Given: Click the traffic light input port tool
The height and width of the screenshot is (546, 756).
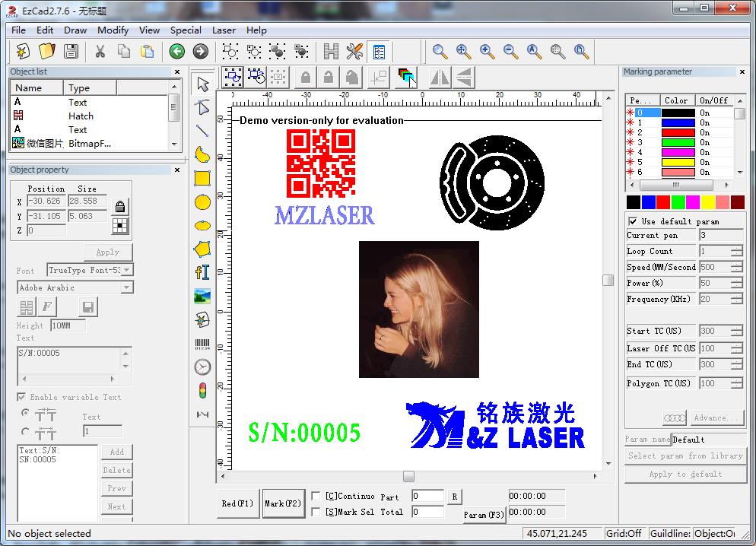Looking at the screenshot, I should (x=202, y=391).
